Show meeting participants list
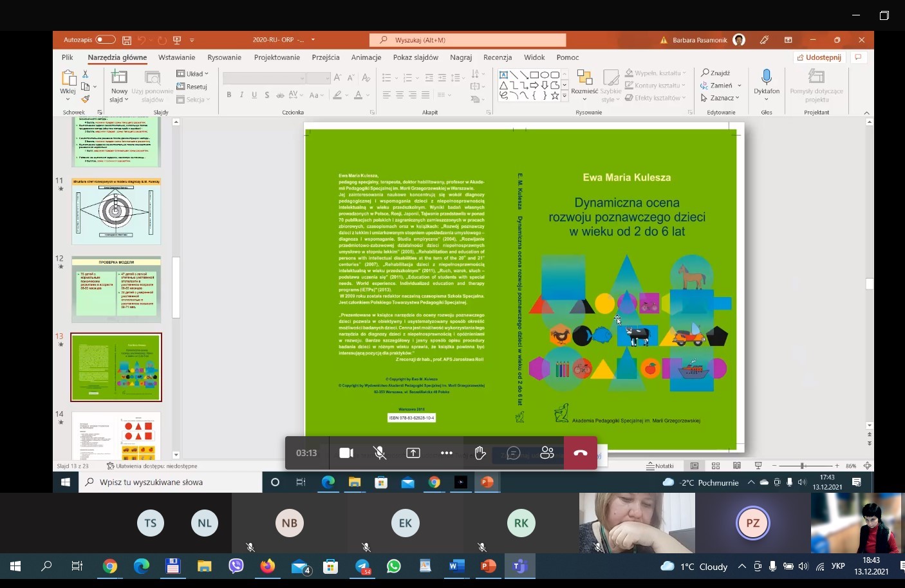 [547, 453]
